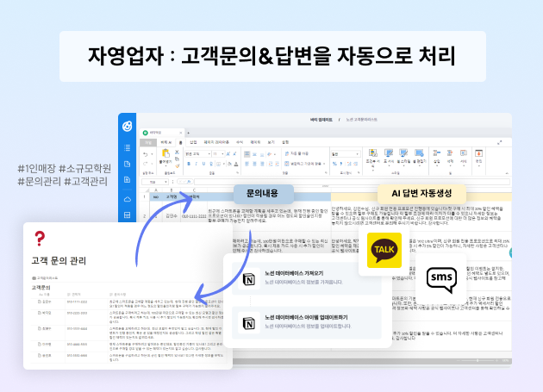Image resolution: width=543 pixels, height=392 pixels.
Task: Select top vertical align icon
Action: (247, 154)
